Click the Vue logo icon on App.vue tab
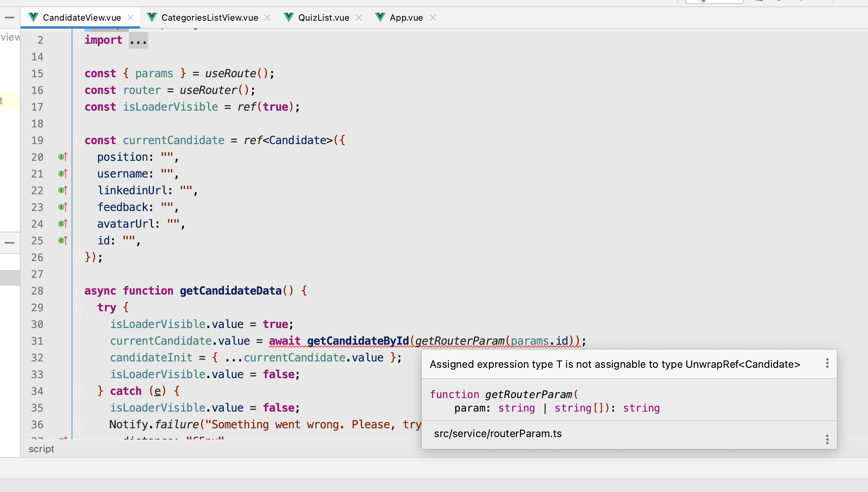Screen dimensions: 868x492 [x=380, y=17]
